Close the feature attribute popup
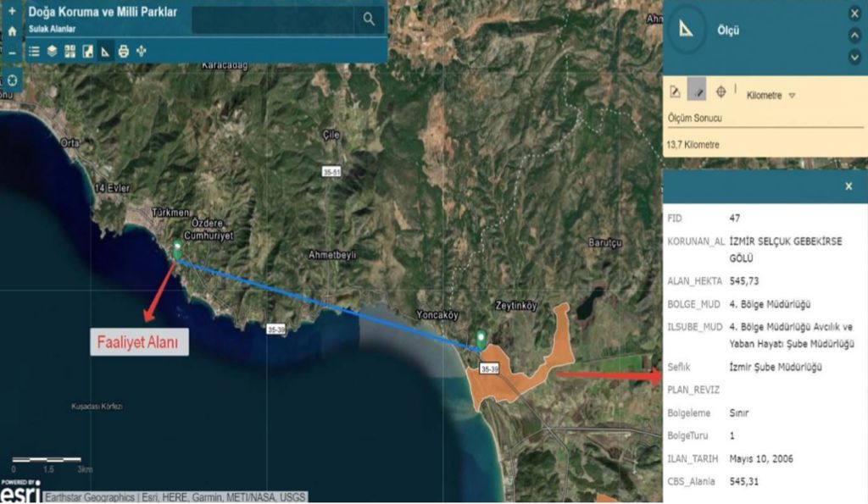 pos(849,186)
